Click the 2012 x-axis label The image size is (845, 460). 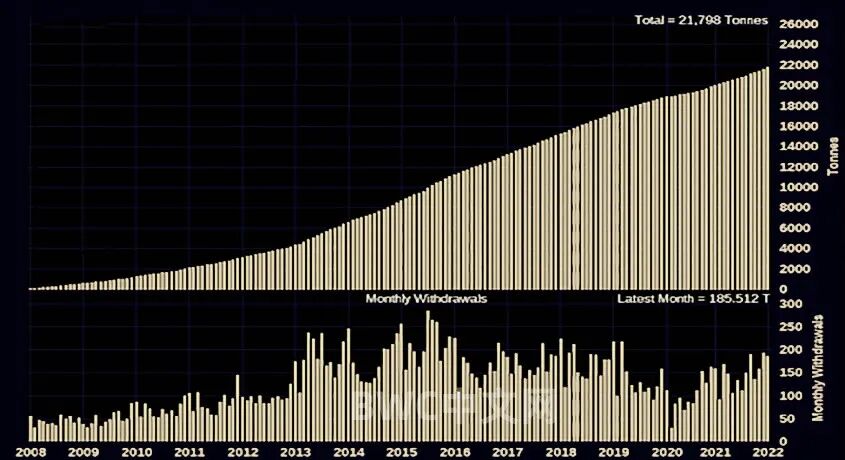243,452
